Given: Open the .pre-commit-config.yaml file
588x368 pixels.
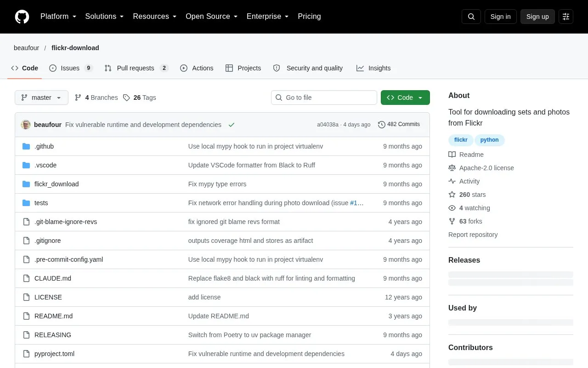Looking at the screenshot, I should [x=68, y=259].
